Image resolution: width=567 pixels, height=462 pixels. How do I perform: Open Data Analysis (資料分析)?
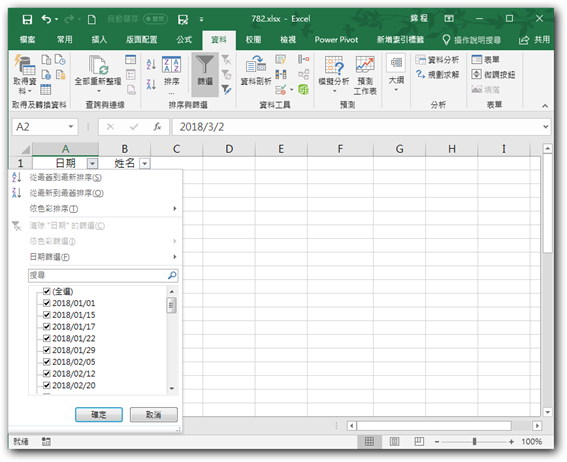coord(437,60)
